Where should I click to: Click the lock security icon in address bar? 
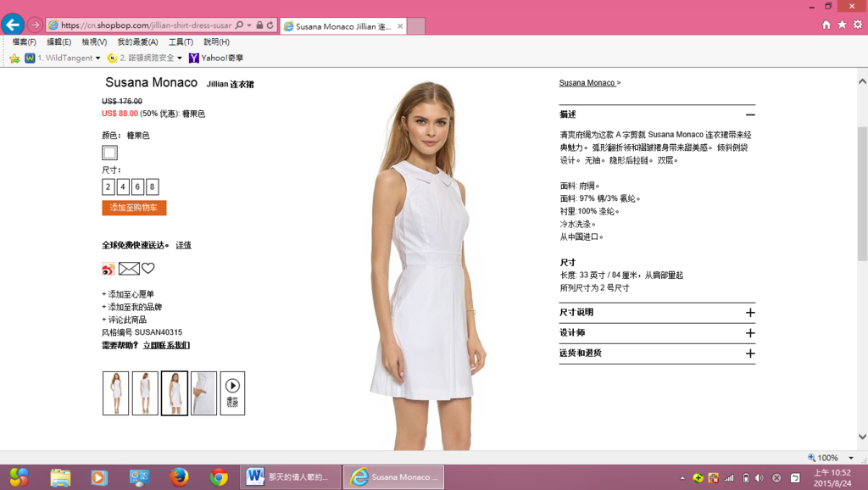[x=259, y=25]
